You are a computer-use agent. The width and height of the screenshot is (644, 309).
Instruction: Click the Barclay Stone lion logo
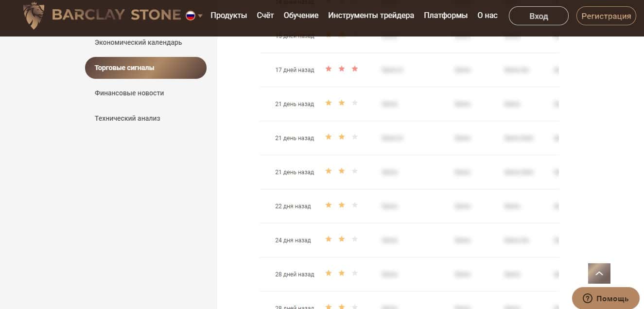click(x=34, y=15)
